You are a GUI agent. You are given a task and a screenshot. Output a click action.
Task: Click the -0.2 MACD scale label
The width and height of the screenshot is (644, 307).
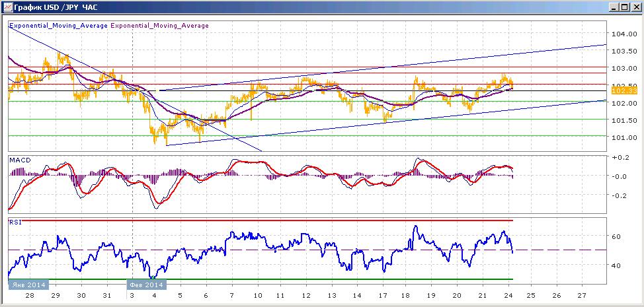point(619,195)
